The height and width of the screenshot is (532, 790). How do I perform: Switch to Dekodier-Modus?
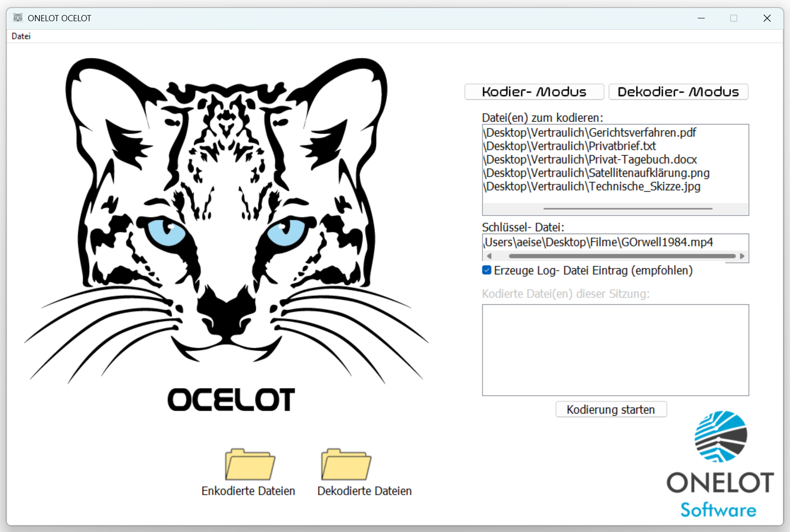(678, 91)
